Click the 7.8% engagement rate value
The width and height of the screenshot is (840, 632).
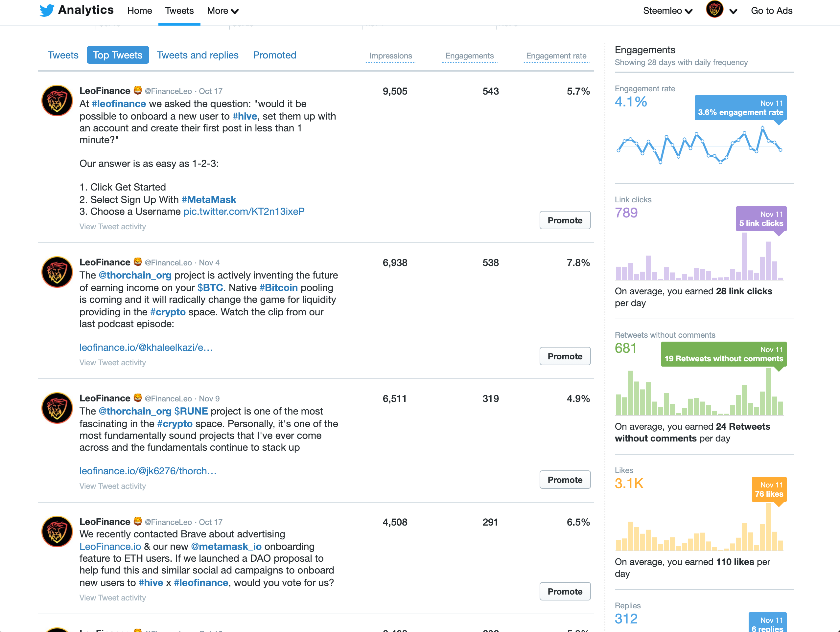(578, 263)
